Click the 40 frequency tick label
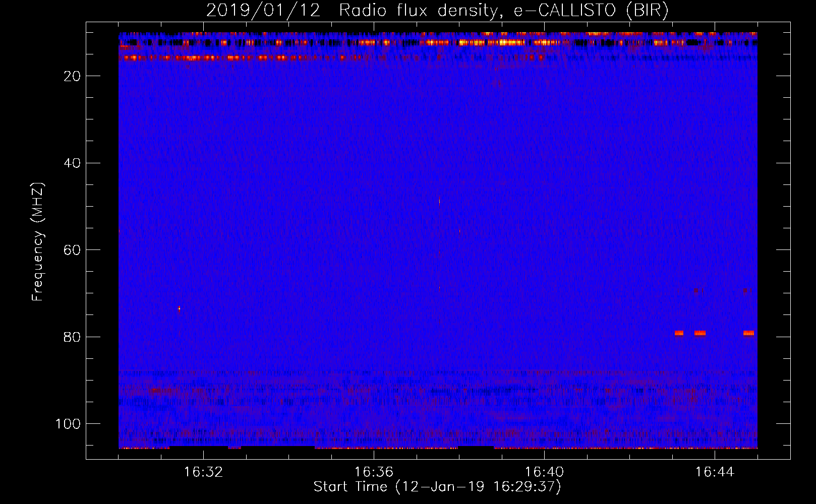The image size is (816, 504). [x=72, y=163]
